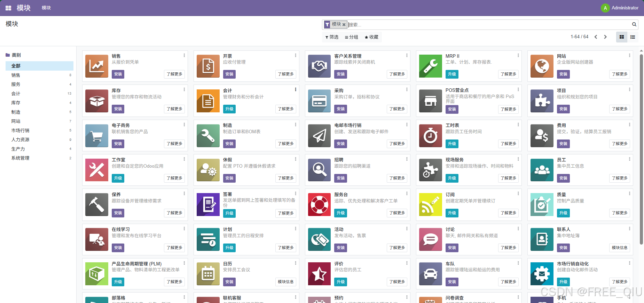Open the apps grid menu icon
The width and height of the screenshot is (644, 303).
point(8,8)
